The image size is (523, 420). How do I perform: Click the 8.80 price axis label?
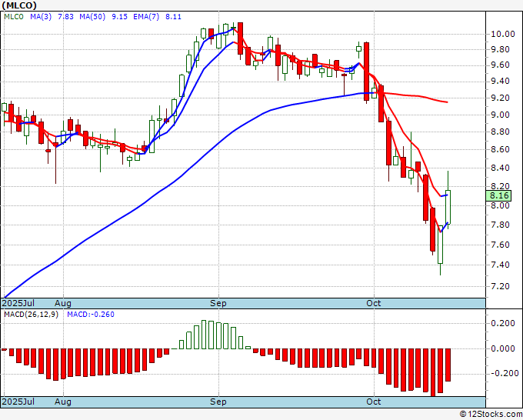point(500,132)
